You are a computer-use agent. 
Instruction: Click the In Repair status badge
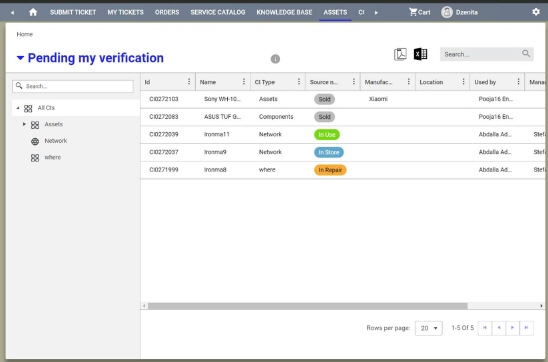coord(330,170)
